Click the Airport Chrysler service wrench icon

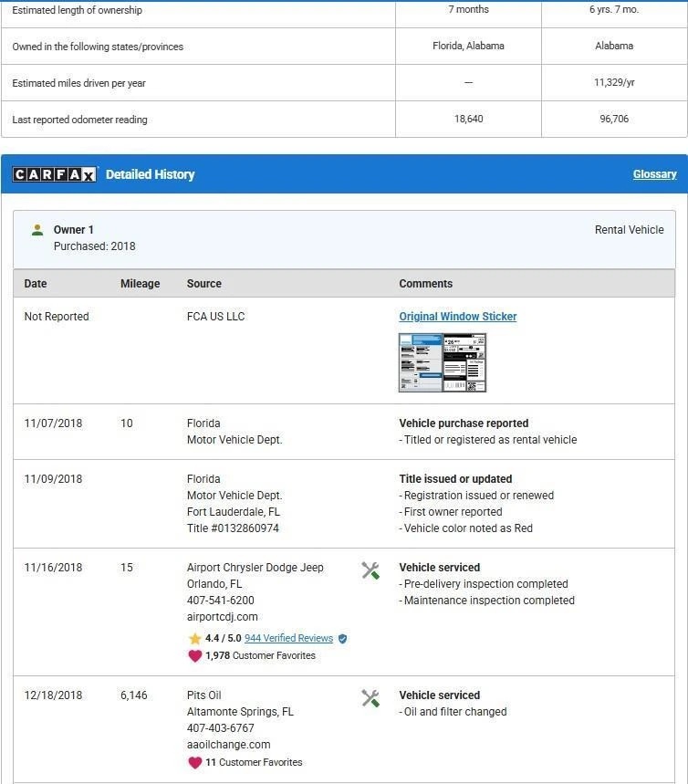pos(370,571)
